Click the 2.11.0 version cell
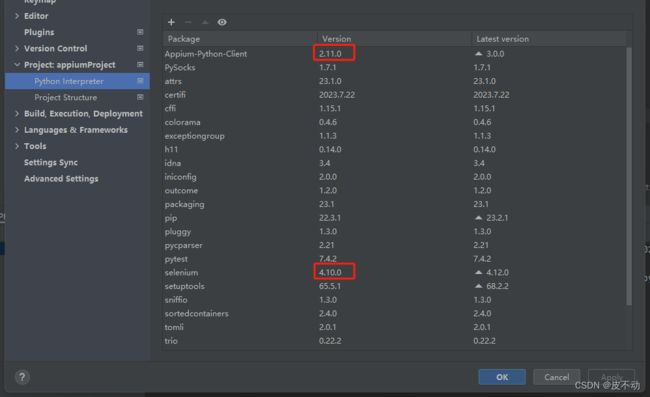This screenshot has width=650, height=397. coord(330,54)
